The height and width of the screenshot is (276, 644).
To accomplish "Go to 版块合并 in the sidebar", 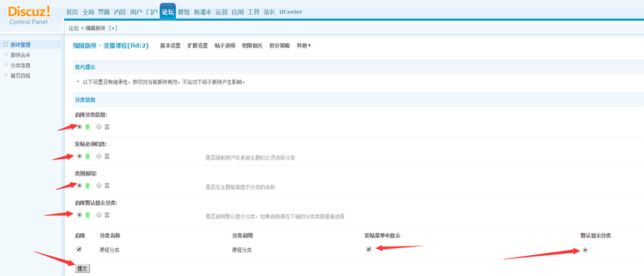I will [20, 55].
